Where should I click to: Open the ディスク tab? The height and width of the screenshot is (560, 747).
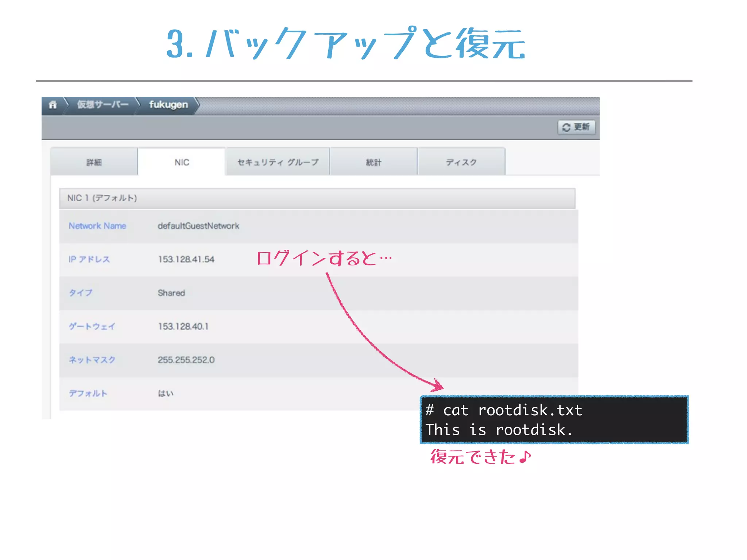tap(461, 162)
